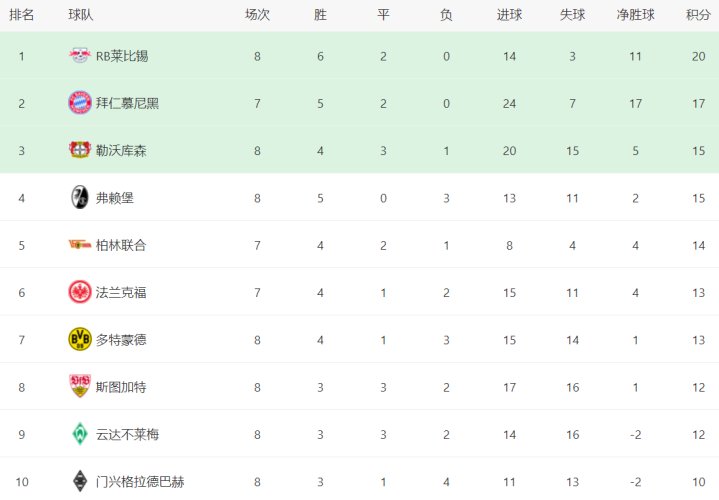Click the 门兴格拉德巴赫 team name

tap(140, 482)
